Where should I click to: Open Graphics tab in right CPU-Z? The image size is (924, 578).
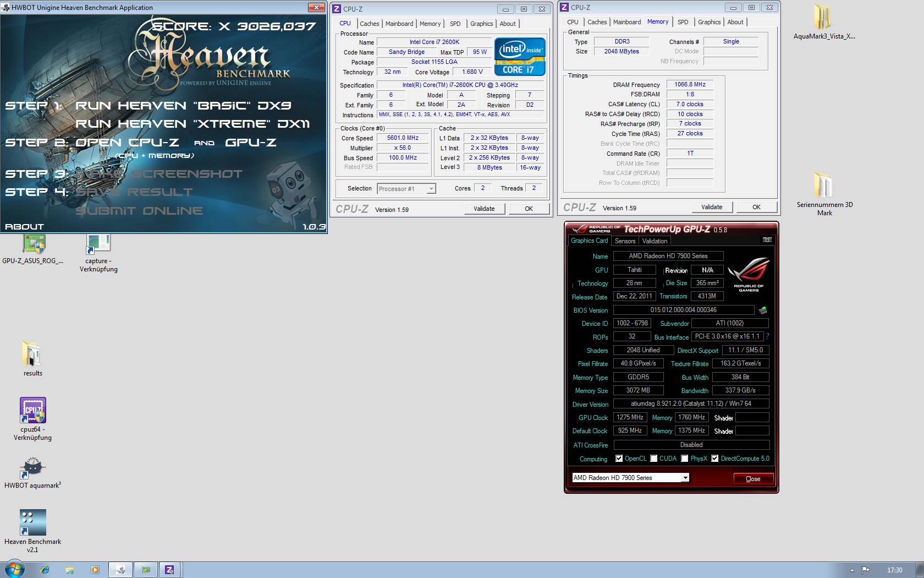(x=709, y=22)
